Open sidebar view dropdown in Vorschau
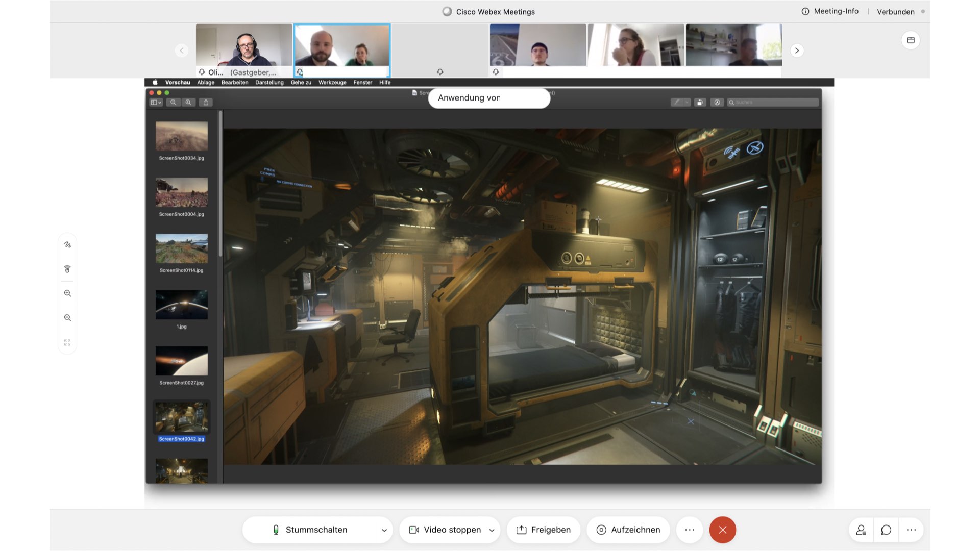Image resolution: width=980 pixels, height=551 pixels. (156, 103)
